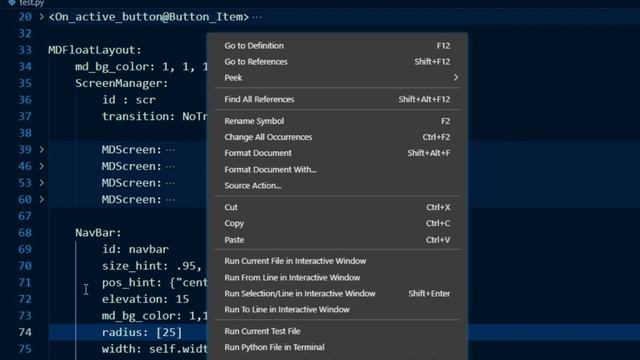Place cursor on line 74 radius value
The image size is (640, 360).
[169, 332]
